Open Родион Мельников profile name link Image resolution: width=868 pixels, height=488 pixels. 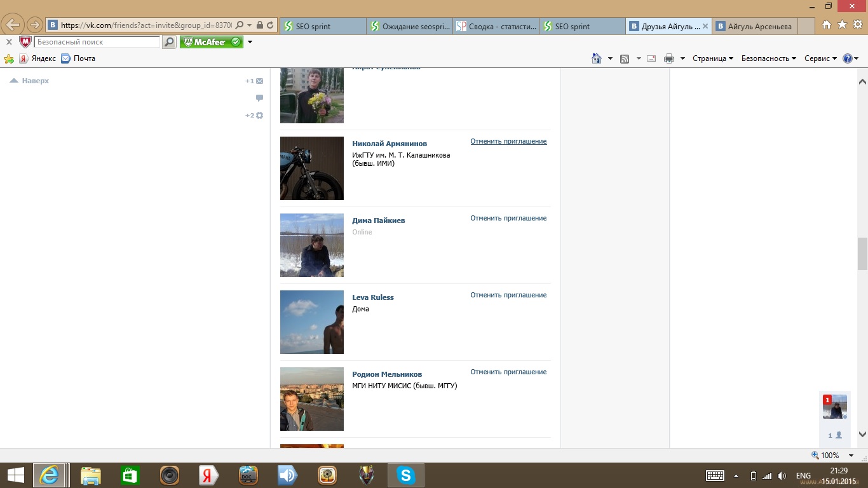387,374
